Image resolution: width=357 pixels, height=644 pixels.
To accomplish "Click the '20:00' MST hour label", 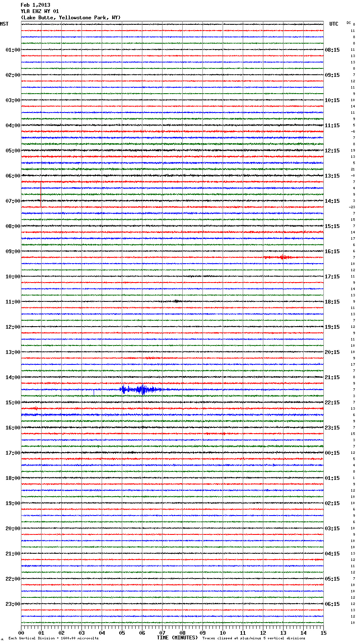I will [x=13, y=529].
